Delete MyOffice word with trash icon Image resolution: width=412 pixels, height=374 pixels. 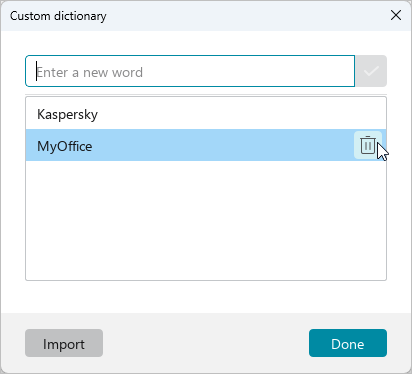pos(368,145)
